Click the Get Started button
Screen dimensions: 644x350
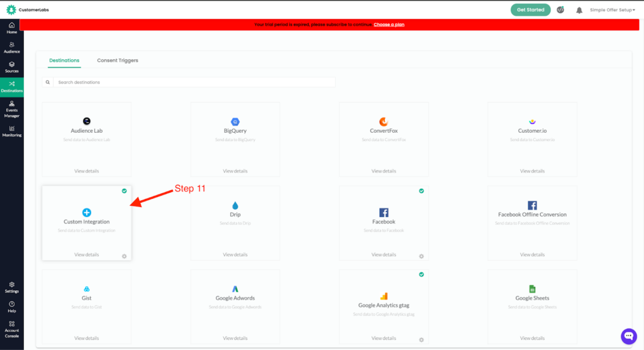pyautogui.click(x=530, y=10)
